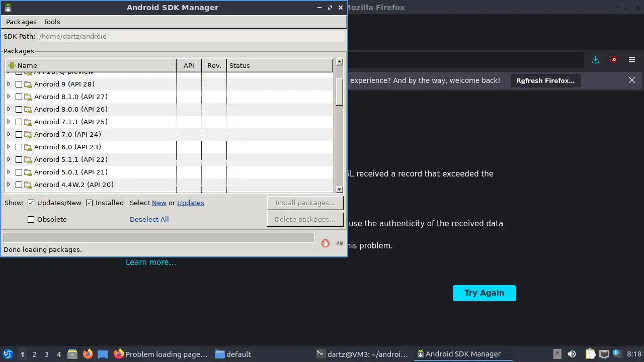The width and height of the screenshot is (644, 362).
Task: Launch Firefox from taskbar quick-launch icon
Action: [88, 354]
